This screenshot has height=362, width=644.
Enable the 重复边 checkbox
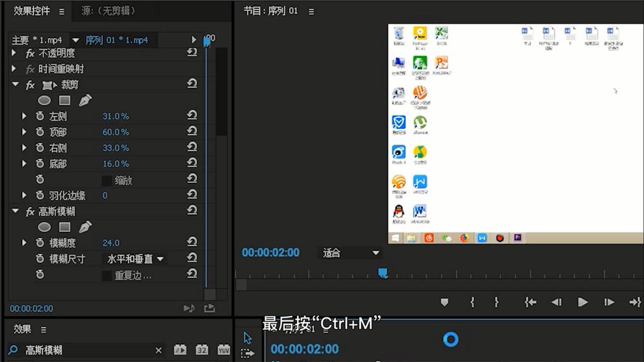pos(107,276)
